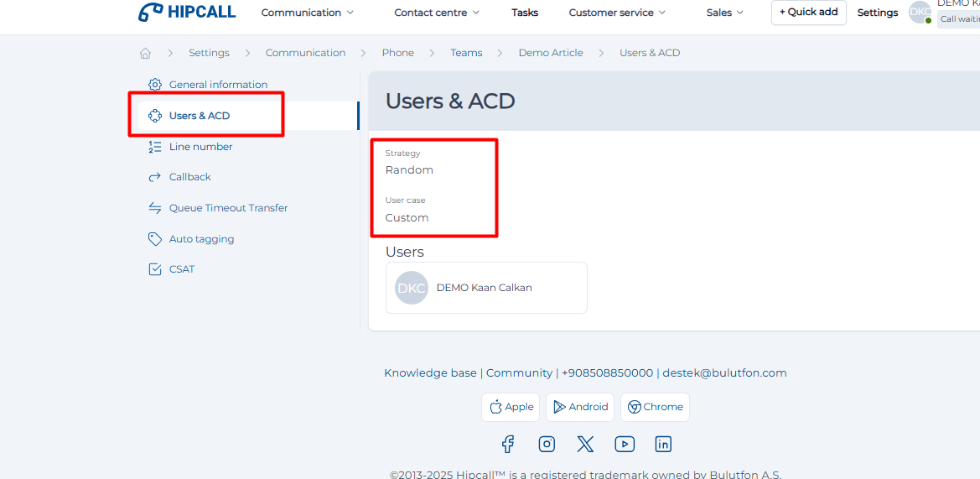Open the Customer service dropdown
This screenshot has height=479, width=980.
click(x=616, y=13)
